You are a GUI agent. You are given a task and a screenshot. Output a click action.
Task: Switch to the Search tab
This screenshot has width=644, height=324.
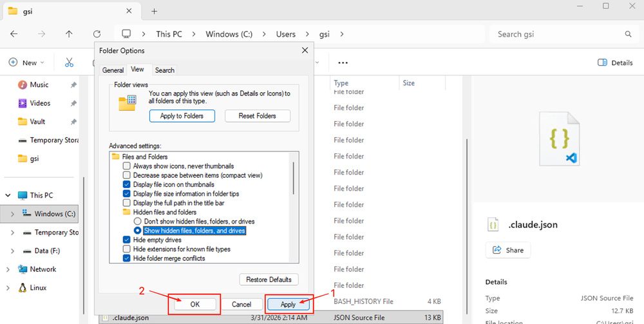164,70
